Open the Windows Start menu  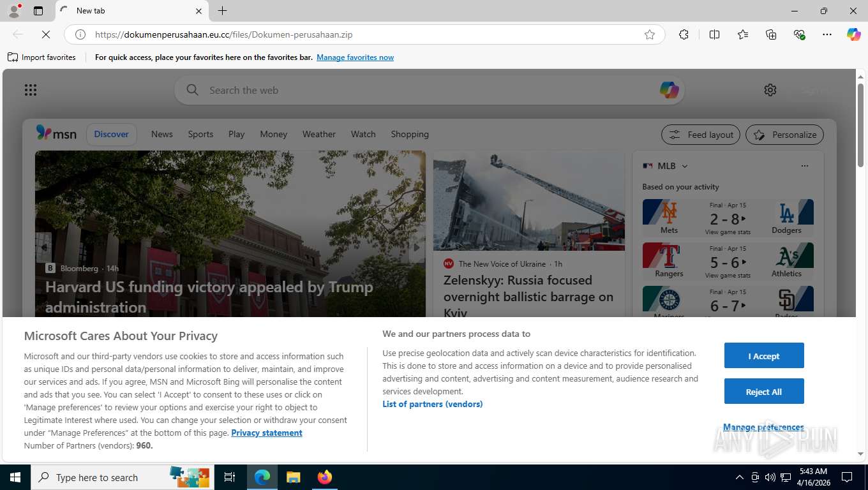15,477
